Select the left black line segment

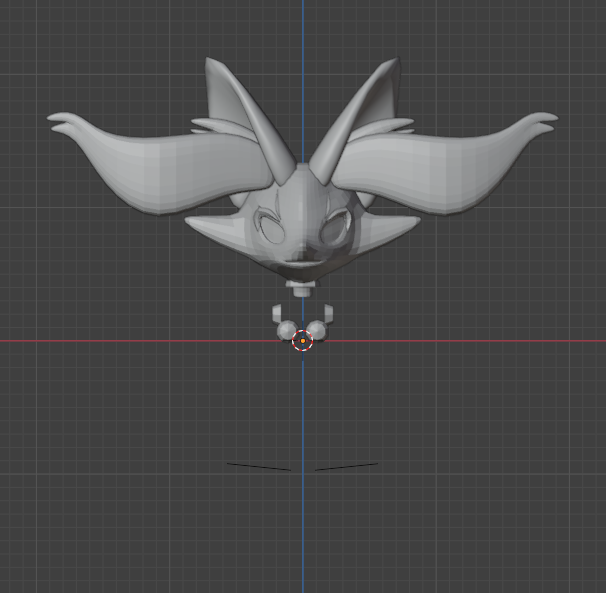point(259,467)
